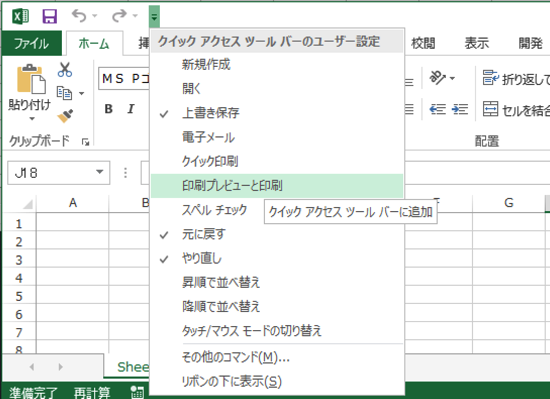
Task: Select 昇順で並べ替え in the menu
Action: point(277,283)
